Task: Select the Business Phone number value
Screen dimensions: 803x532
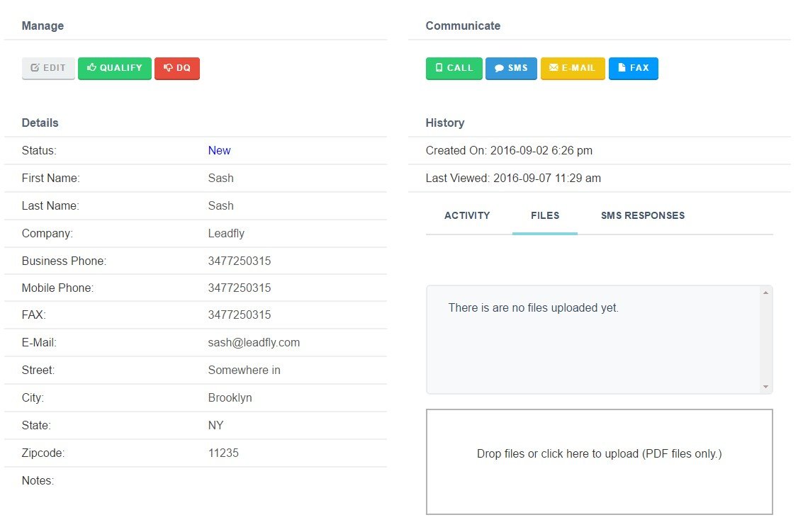Action: [239, 261]
